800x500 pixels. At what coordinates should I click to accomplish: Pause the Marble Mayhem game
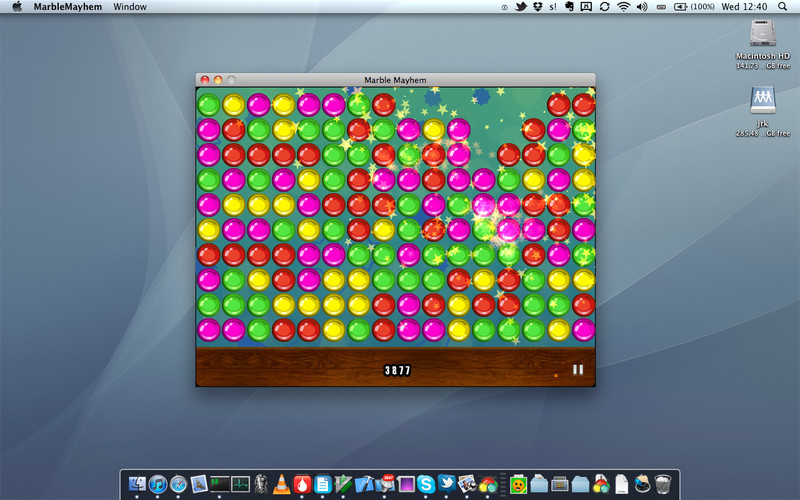click(x=578, y=369)
